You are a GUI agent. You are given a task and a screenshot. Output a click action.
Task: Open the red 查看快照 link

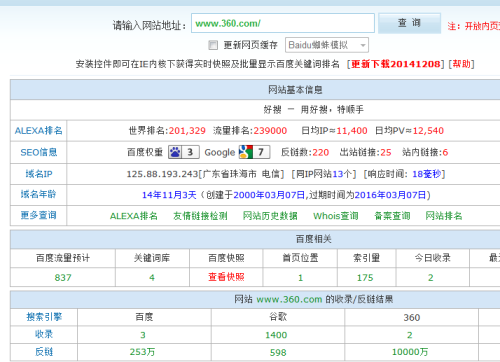226,277
